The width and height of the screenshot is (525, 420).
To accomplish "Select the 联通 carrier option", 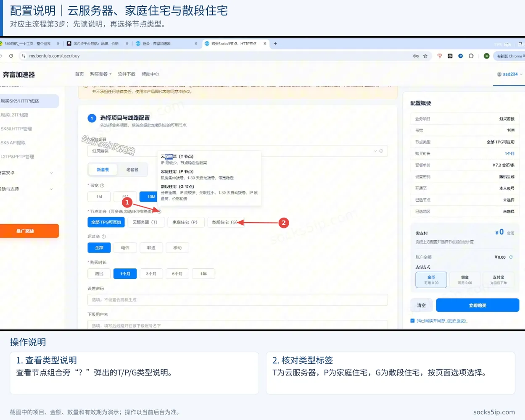I will (151, 248).
